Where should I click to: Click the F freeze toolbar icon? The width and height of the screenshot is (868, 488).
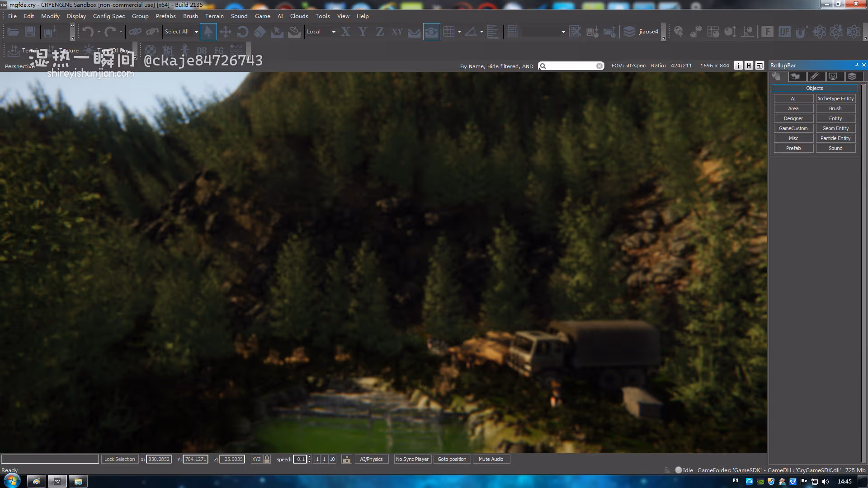coord(767,32)
